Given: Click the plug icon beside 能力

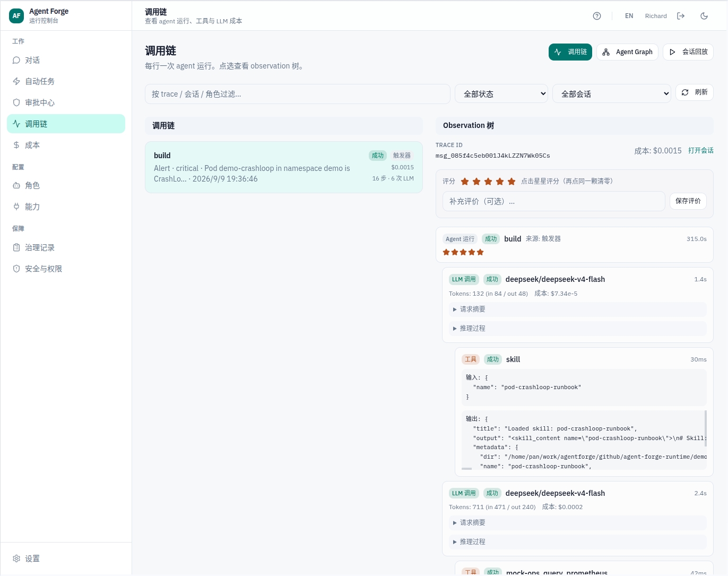Looking at the screenshot, I should pyautogui.click(x=16, y=207).
